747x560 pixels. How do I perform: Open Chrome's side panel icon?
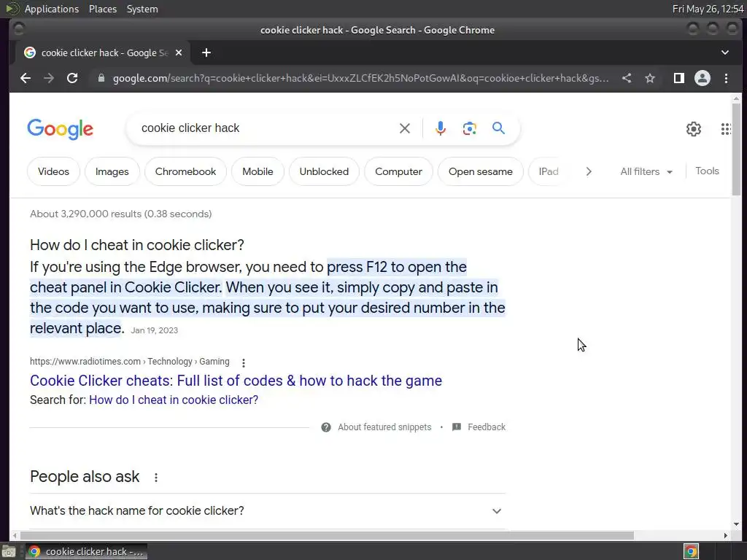679,78
